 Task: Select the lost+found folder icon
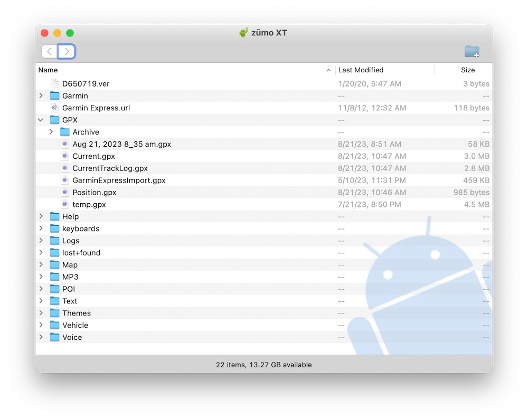pyautogui.click(x=54, y=253)
